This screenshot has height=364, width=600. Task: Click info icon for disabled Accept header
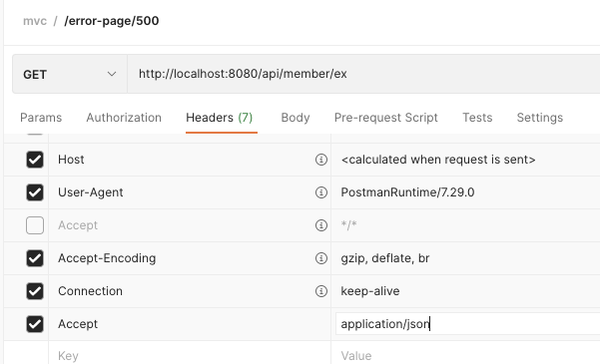(321, 225)
